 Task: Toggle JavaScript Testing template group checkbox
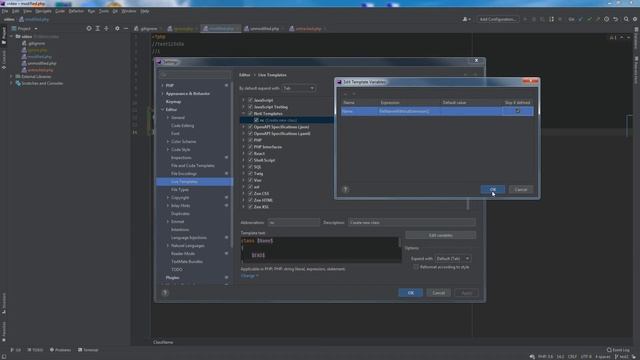250,107
